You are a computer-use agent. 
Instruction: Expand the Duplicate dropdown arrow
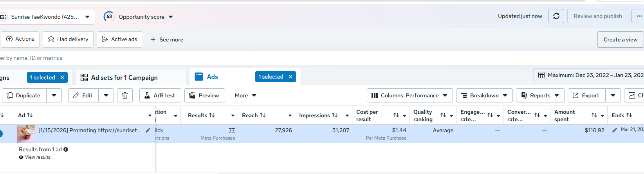pyautogui.click(x=54, y=95)
